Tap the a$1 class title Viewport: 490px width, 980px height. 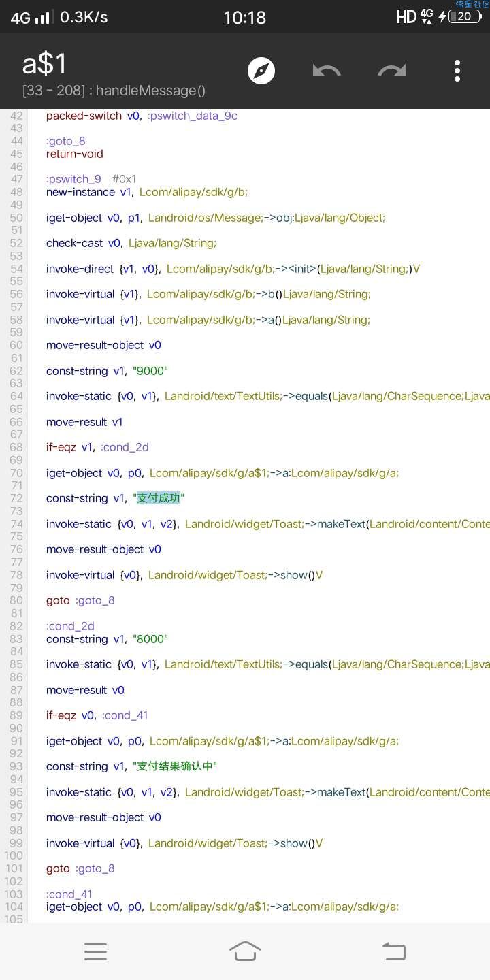(x=45, y=64)
